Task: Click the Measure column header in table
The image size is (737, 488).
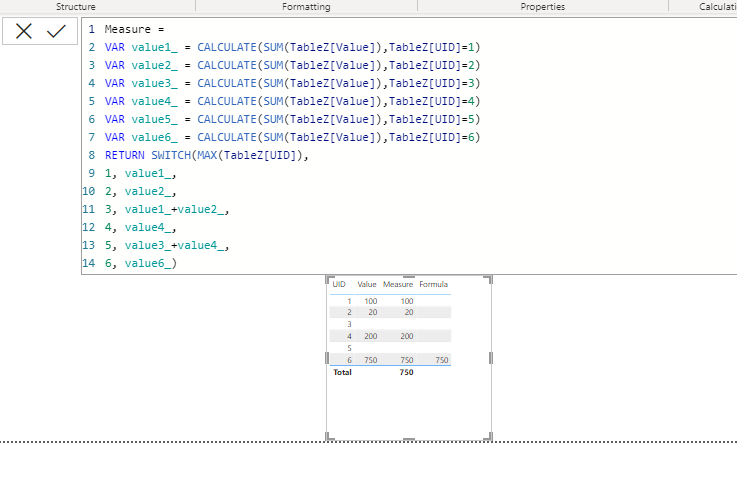Action: [x=398, y=284]
